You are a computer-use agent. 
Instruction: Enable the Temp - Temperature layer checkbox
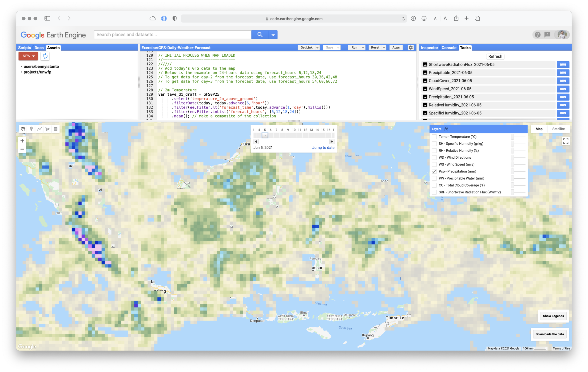coord(434,137)
